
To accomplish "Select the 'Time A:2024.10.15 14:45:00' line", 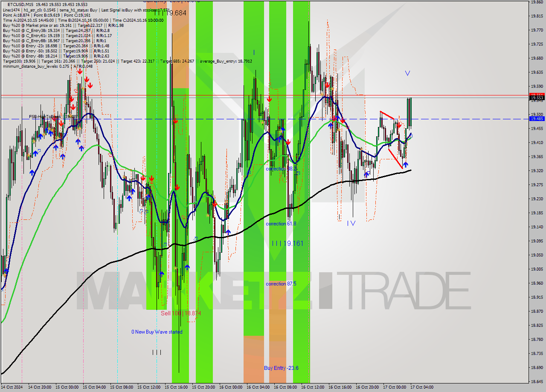I will tap(84, 20).
